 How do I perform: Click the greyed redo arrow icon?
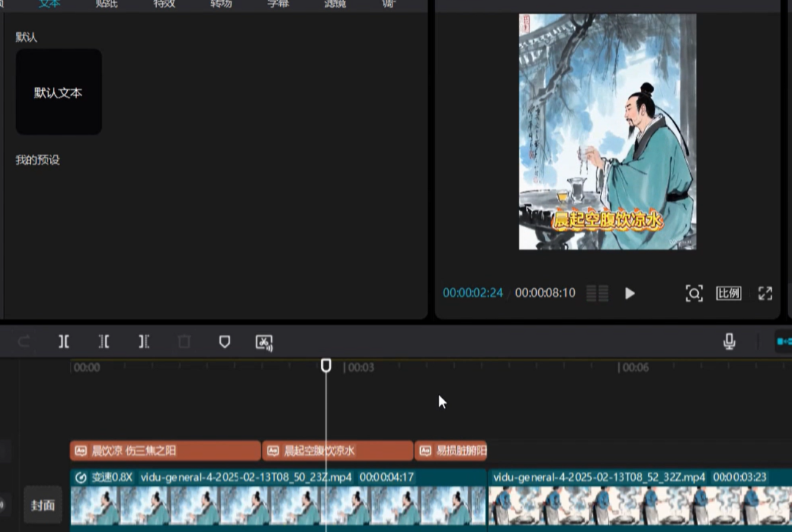pos(23,341)
